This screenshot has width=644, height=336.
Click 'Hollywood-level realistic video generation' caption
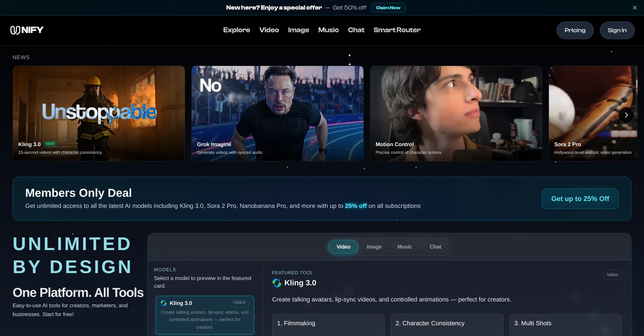coord(593,152)
